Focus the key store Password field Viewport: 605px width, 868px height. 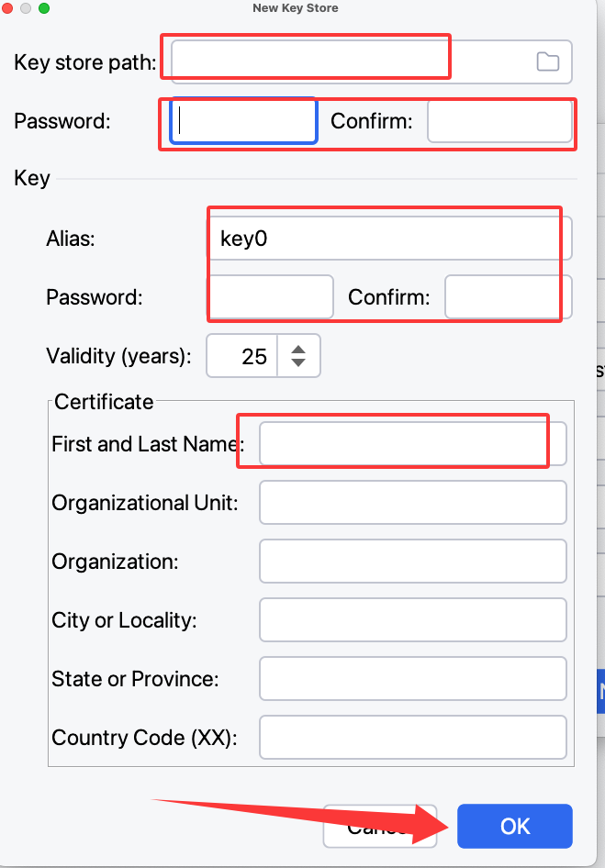(244, 121)
